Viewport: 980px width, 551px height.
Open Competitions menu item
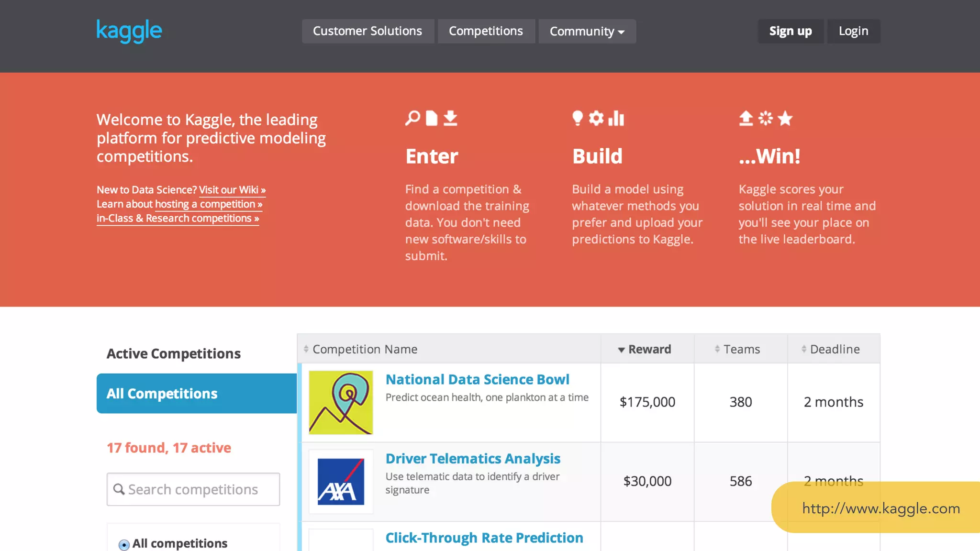[486, 31]
